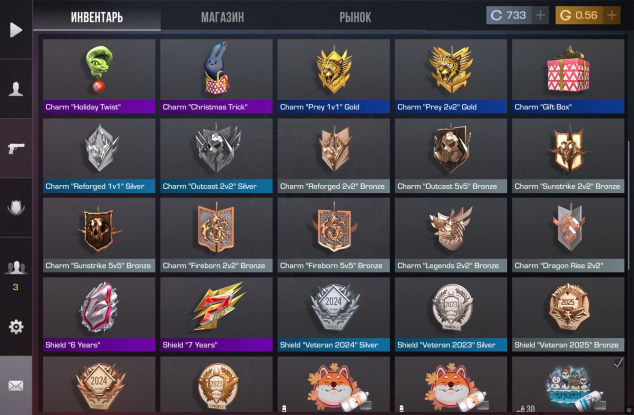Screen dimensions: 634x415
Task: Open the mail envelope icon
Action: click(x=16, y=386)
